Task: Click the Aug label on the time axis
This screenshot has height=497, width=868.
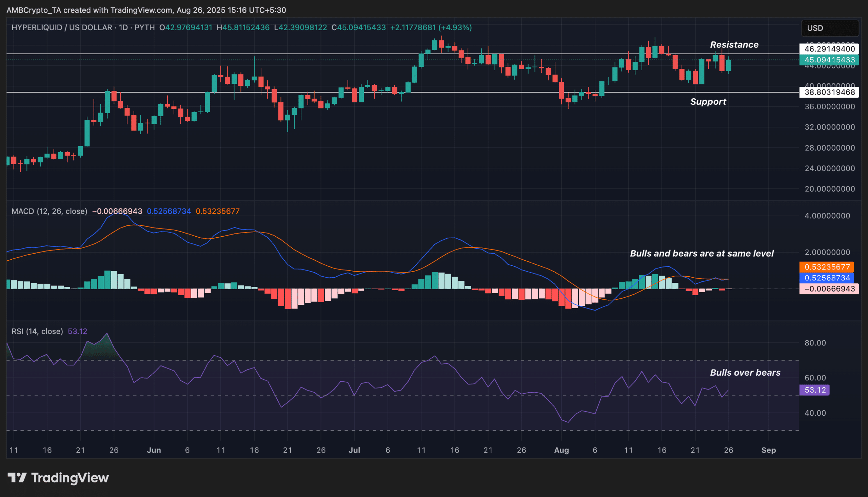Action: click(561, 450)
